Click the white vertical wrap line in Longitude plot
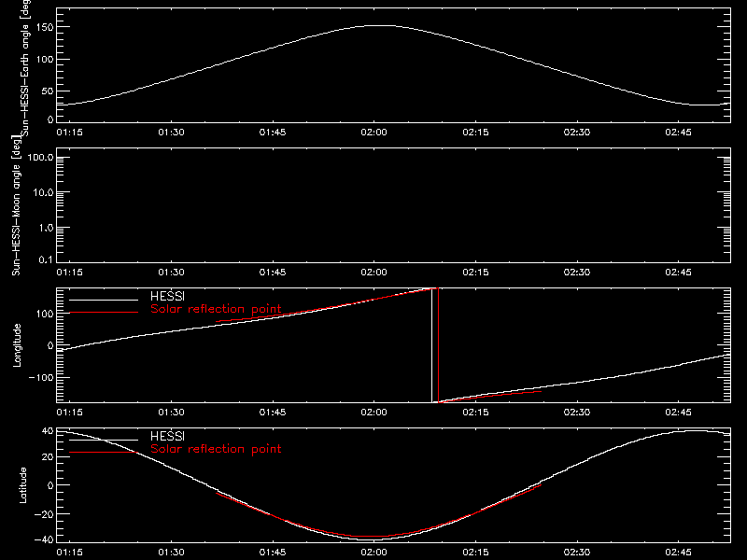747x560 pixels. 432,345
